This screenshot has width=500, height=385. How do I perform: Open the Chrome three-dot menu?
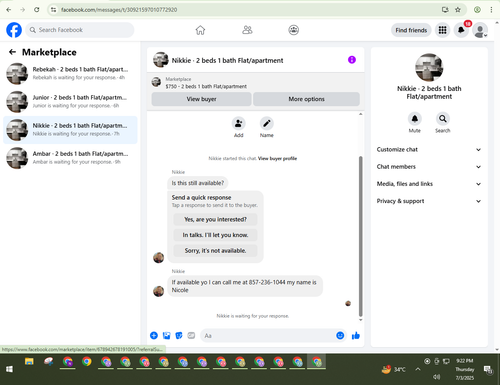point(491,10)
